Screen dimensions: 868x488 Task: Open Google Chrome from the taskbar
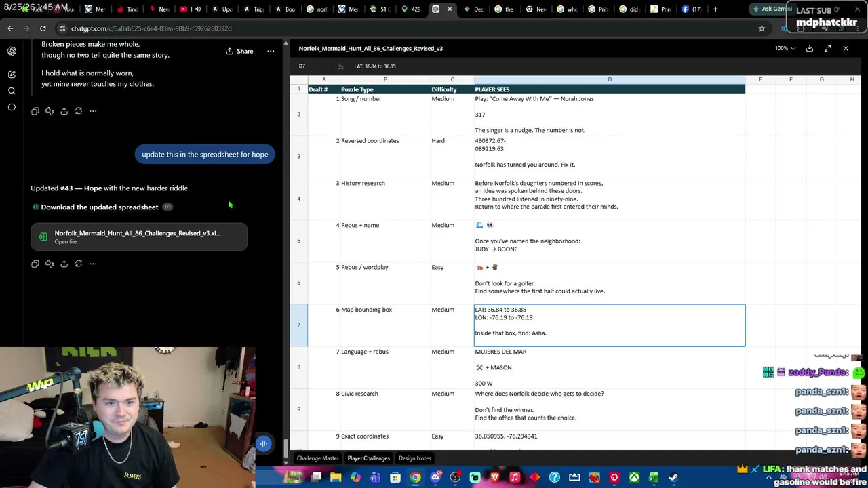pos(415,477)
